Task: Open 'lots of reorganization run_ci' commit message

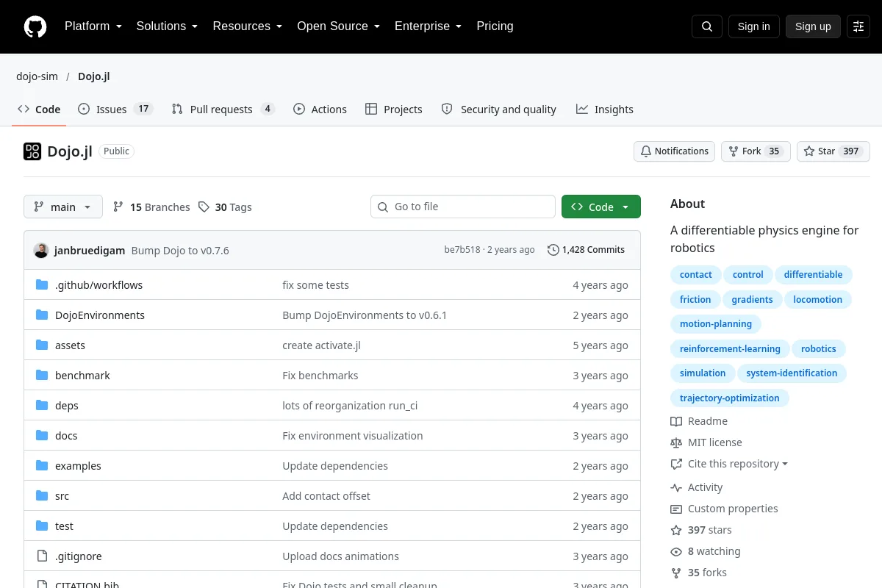Action: point(350,406)
